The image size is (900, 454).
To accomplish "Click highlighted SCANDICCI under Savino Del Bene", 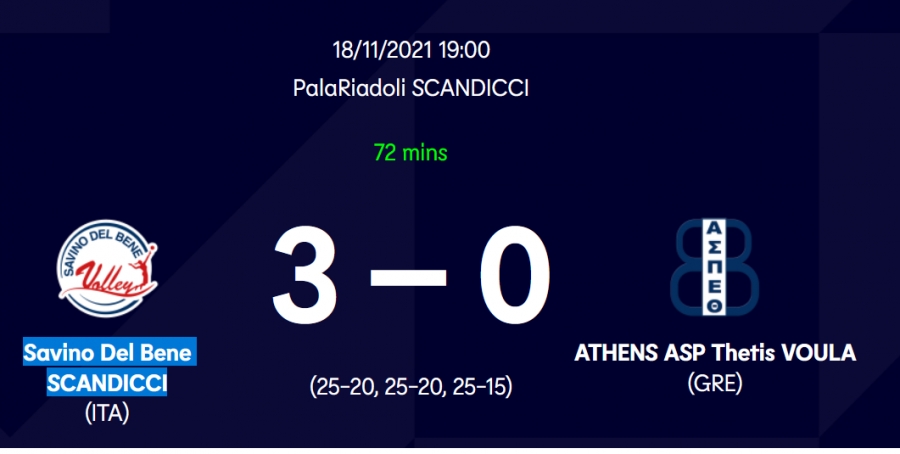I will [108, 383].
